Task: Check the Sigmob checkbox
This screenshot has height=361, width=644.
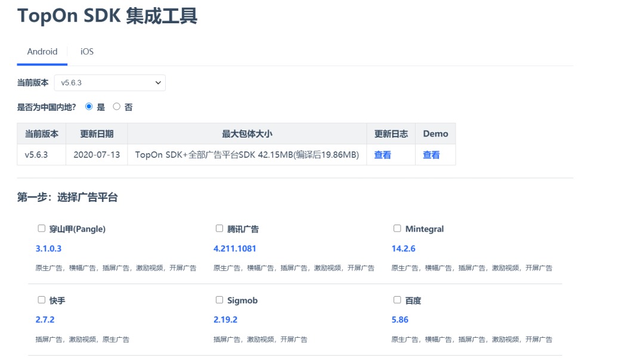Action: [219, 300]
